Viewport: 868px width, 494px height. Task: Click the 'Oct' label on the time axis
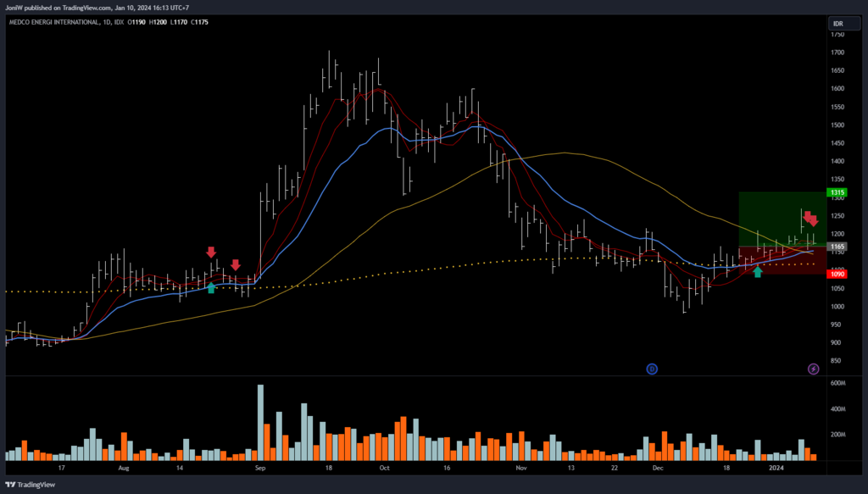click(x=384, y=467)
